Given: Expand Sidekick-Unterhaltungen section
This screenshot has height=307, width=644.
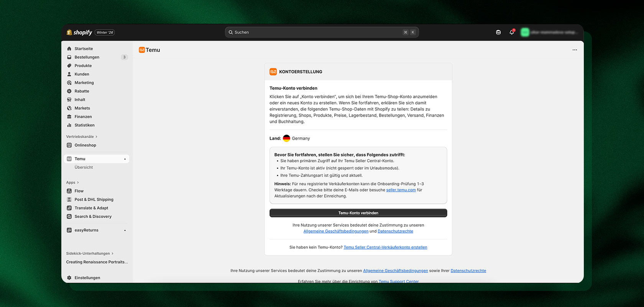Looking at the screenshot, I should [90, 254].
